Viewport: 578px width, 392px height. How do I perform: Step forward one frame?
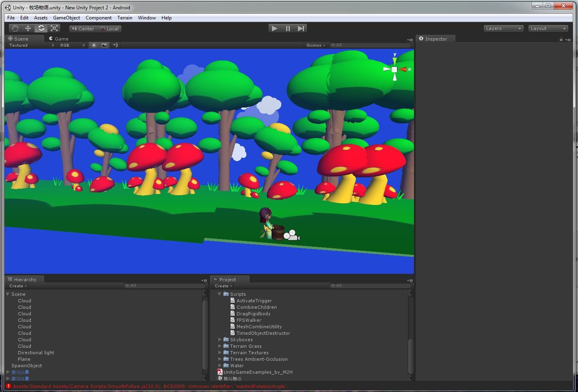tap(301, 28)
